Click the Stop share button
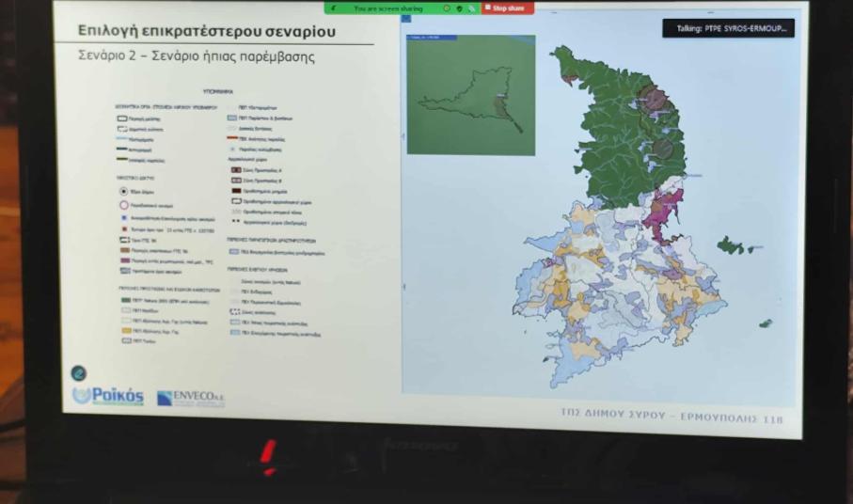The width and height of the screenshot is (853, 504). click(x=508, y=8)
